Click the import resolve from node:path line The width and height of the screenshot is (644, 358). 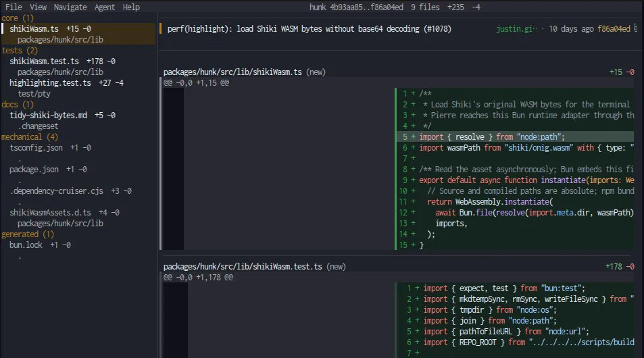click(x=515, y=136)
